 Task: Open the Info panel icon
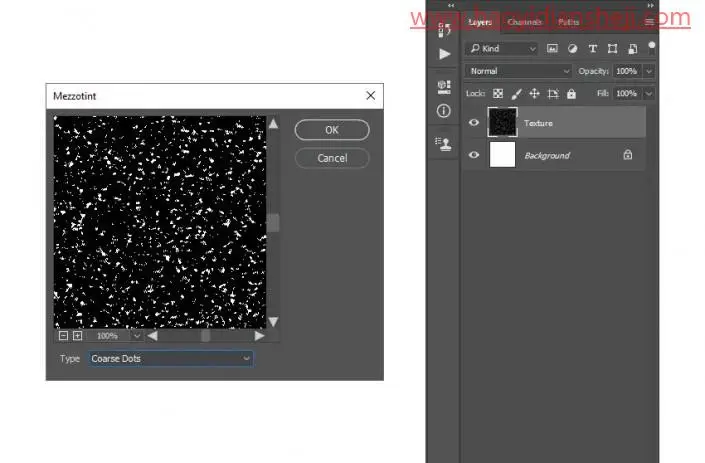[x=444, y=111]
